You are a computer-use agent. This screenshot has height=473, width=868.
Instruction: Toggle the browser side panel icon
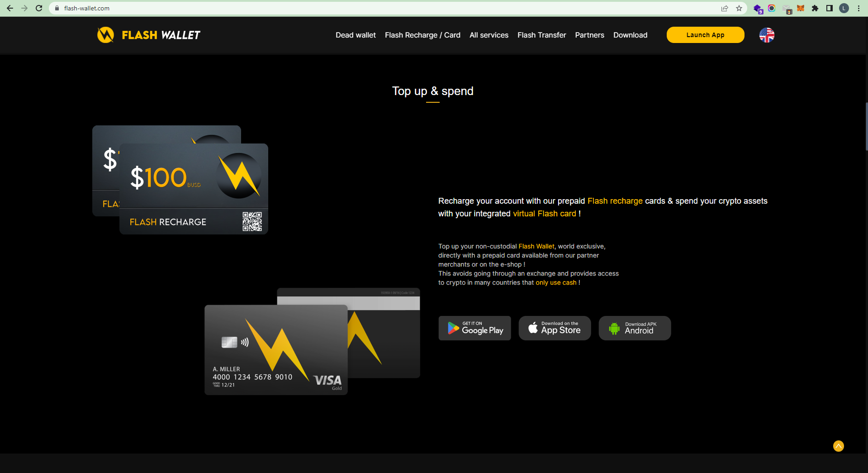830,8
